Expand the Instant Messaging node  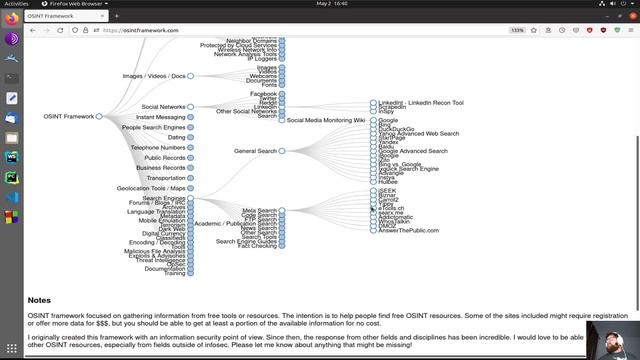(x=190, y=117)
